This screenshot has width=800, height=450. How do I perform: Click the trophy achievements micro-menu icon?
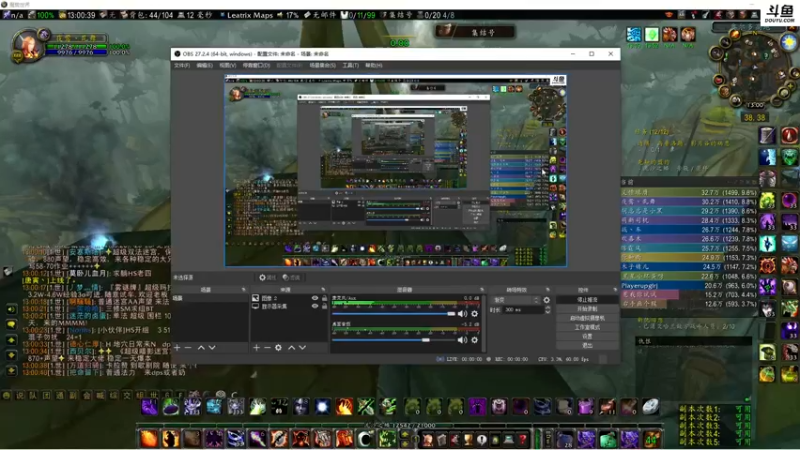(x=468, y=439)
